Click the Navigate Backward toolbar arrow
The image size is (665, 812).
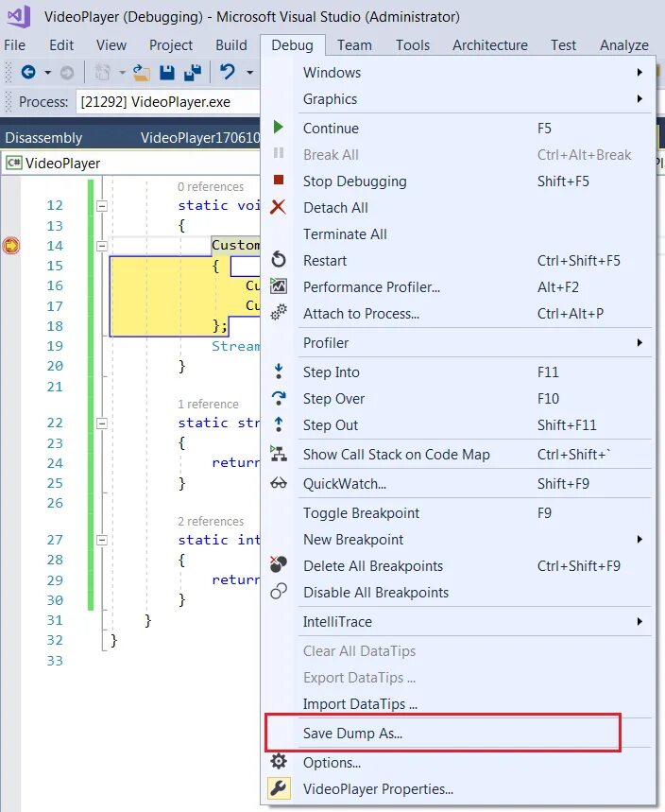tap(28, 72)
